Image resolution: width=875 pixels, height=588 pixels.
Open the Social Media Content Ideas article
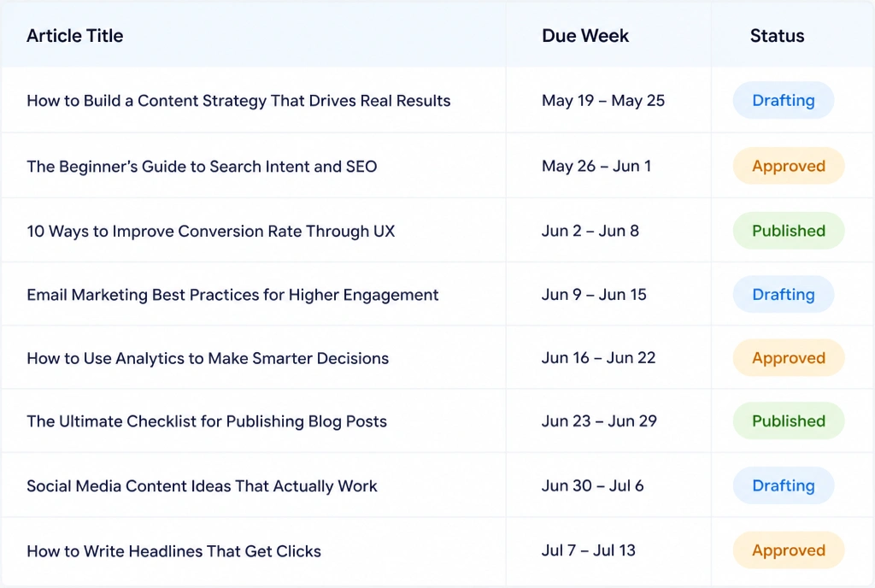(x=202, y=486)
